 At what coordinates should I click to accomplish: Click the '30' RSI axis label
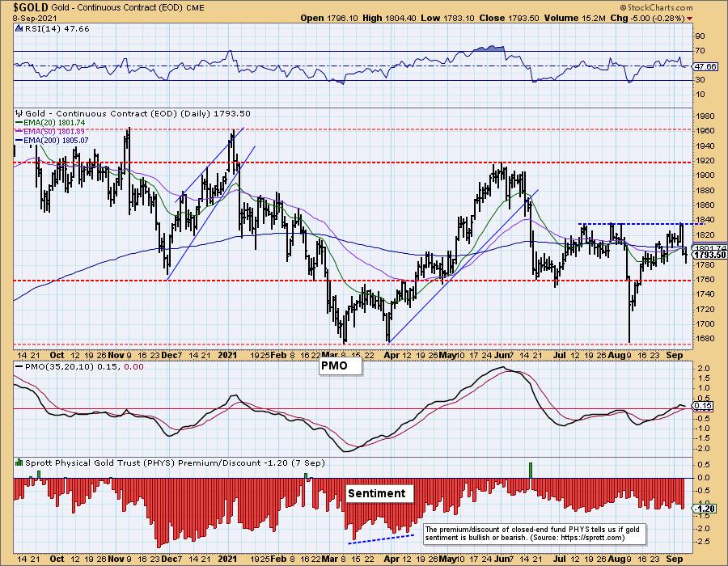(x=700, y=80)
